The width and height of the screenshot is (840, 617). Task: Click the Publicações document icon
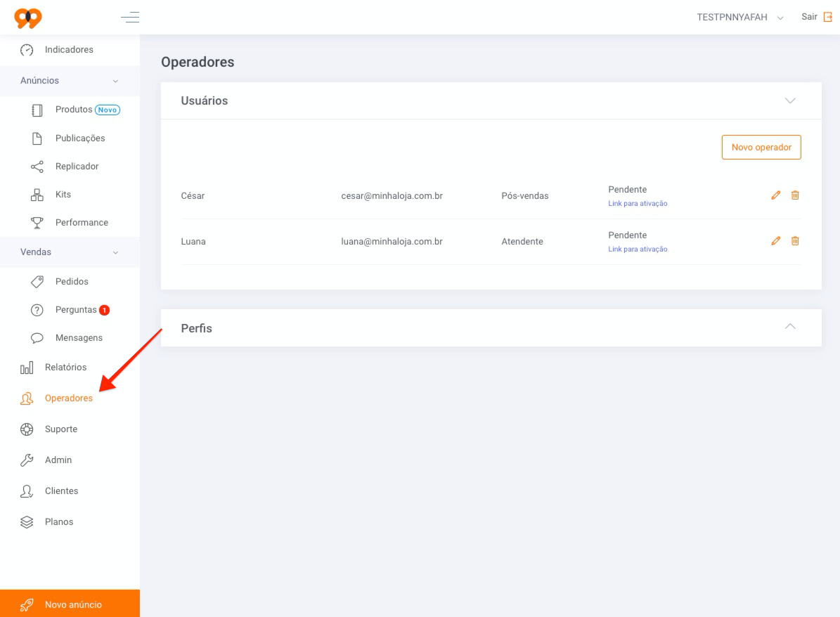pos(37,138)
